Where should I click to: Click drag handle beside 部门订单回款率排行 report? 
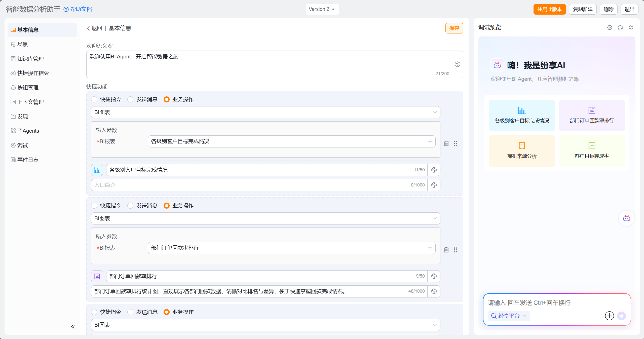455,250
